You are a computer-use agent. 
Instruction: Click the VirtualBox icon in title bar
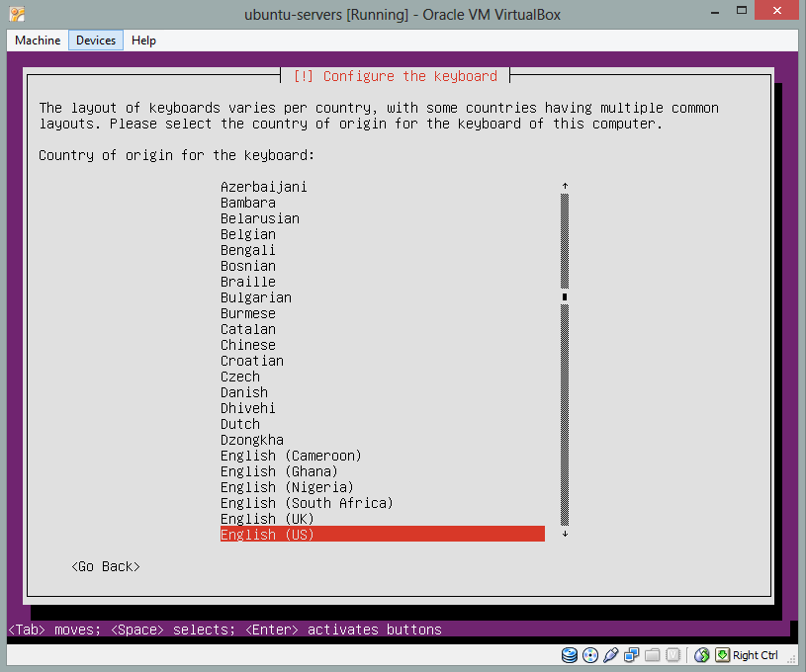[17, 14]
